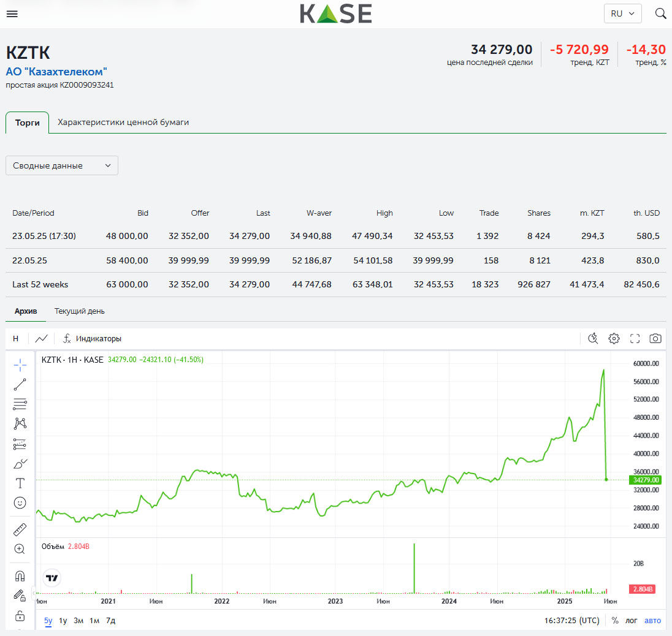Select the XABCD pattern tool

[20, 423]
